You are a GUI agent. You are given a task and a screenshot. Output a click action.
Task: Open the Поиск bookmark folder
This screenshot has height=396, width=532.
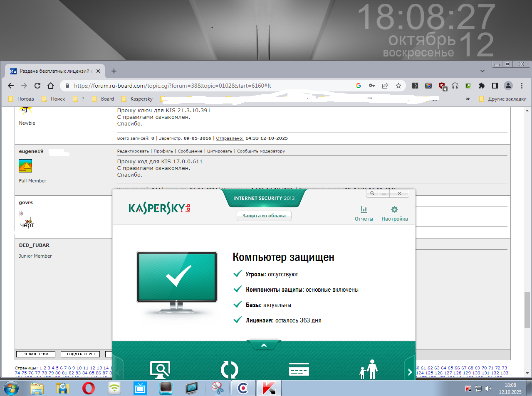point(53,99)
